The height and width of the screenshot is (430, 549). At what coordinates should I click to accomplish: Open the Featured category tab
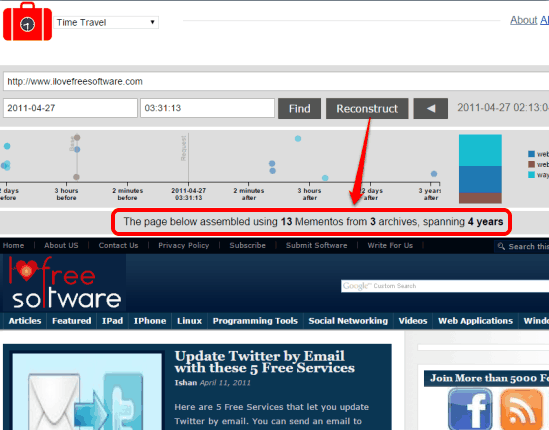[x=71, y=321]
